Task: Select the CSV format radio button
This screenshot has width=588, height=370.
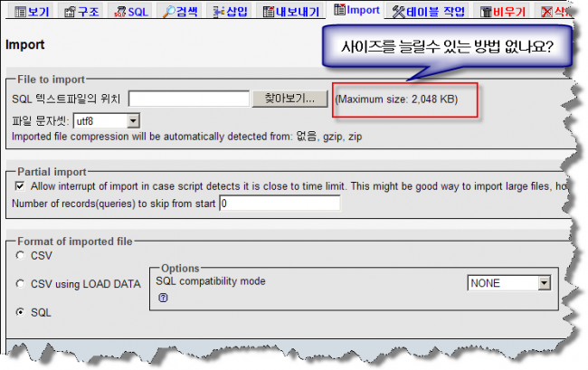Action: point(20,256)
